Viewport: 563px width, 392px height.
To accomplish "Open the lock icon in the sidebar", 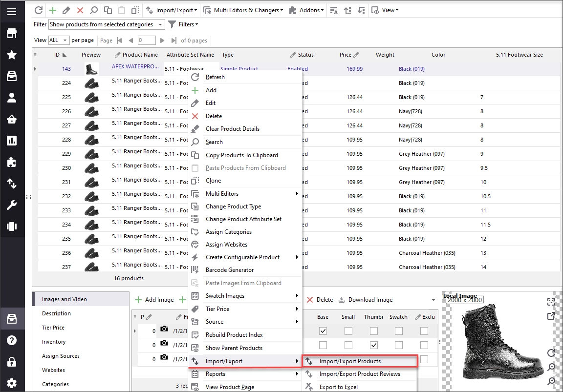I will pos(12,362).
